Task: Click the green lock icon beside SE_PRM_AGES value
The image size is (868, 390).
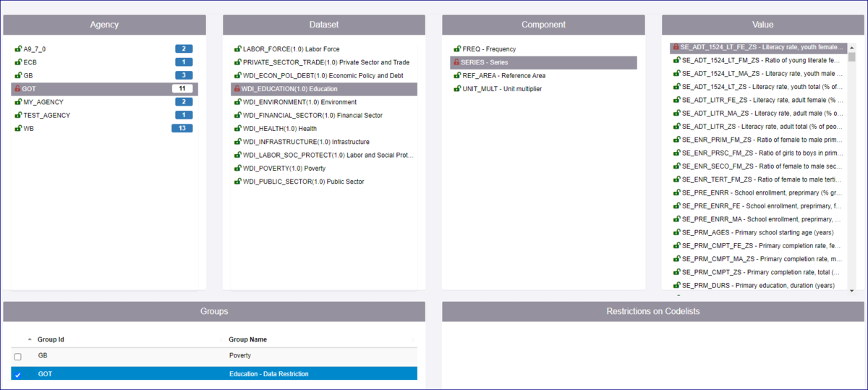Action: click(x=677, y=233)
